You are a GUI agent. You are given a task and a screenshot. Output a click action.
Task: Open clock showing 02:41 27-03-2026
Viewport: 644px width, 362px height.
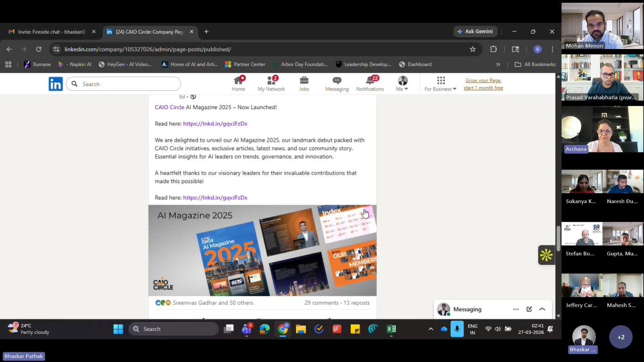[531, 329]
